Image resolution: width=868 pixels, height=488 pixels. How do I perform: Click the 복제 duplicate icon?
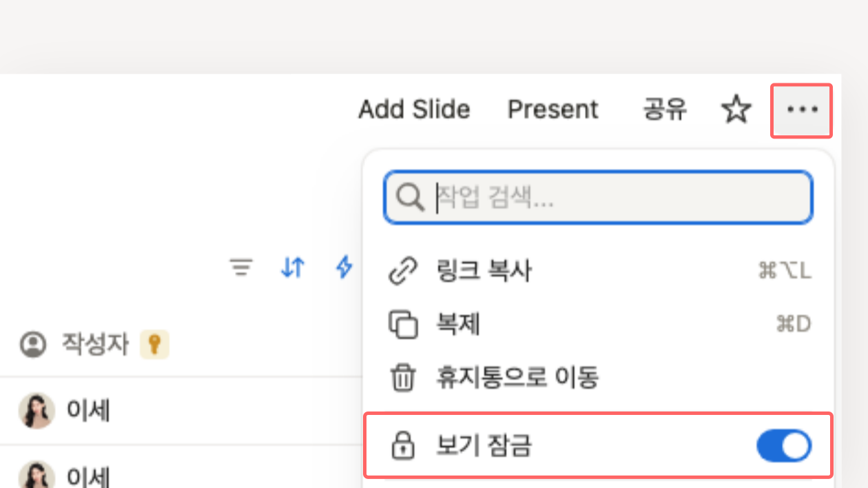pyautogui.click(x=403, y=324)
